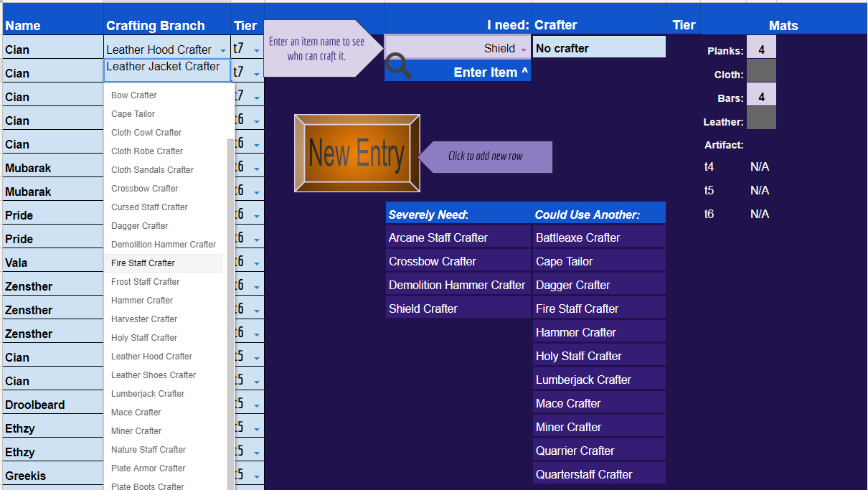Choose Fire Staff Crafter option

coord(143,263)
